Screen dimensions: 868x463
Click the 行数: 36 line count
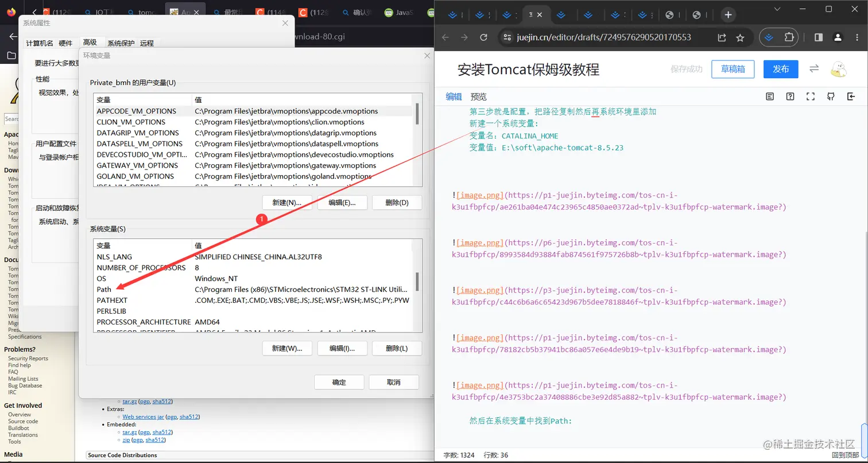coord(496,455)
